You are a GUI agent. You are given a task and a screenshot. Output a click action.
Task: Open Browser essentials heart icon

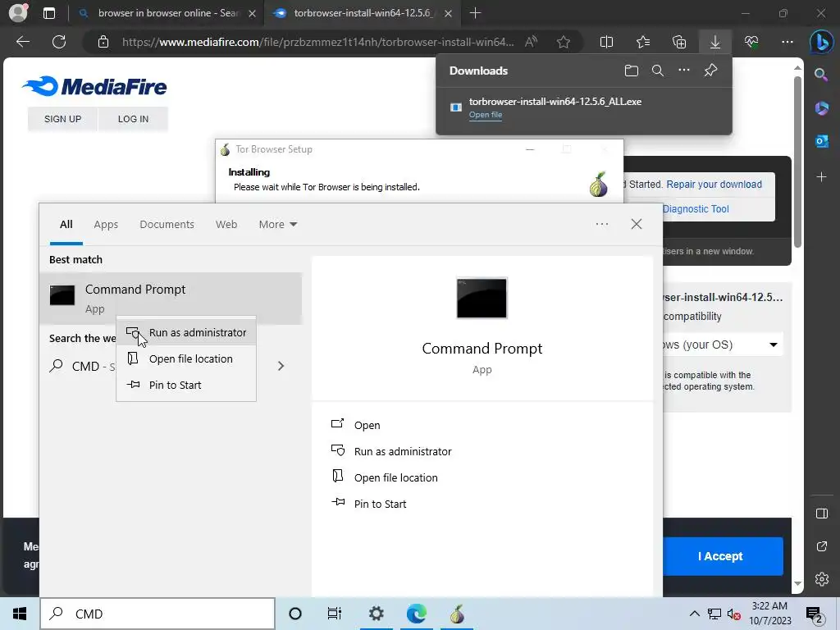tap(751, 42)
